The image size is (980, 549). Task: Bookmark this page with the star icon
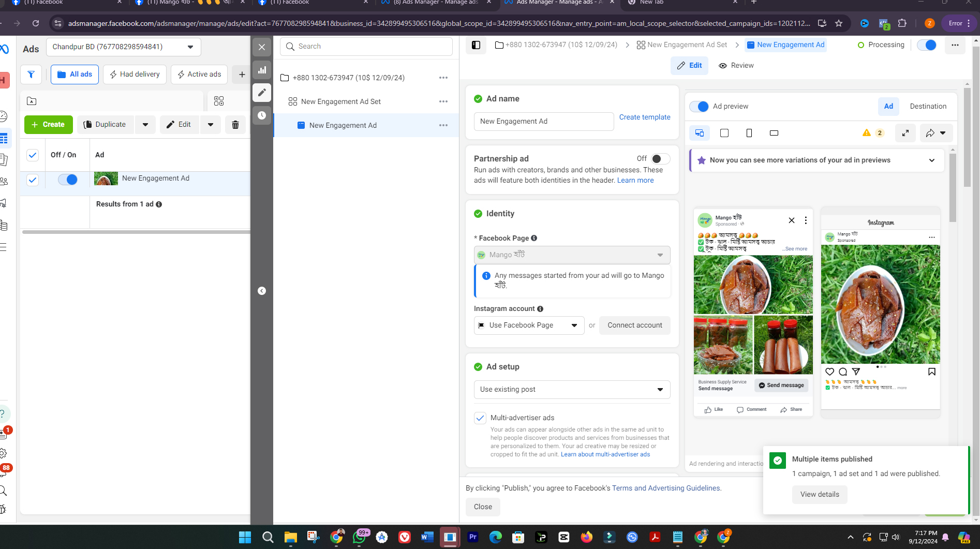(839, 23)
